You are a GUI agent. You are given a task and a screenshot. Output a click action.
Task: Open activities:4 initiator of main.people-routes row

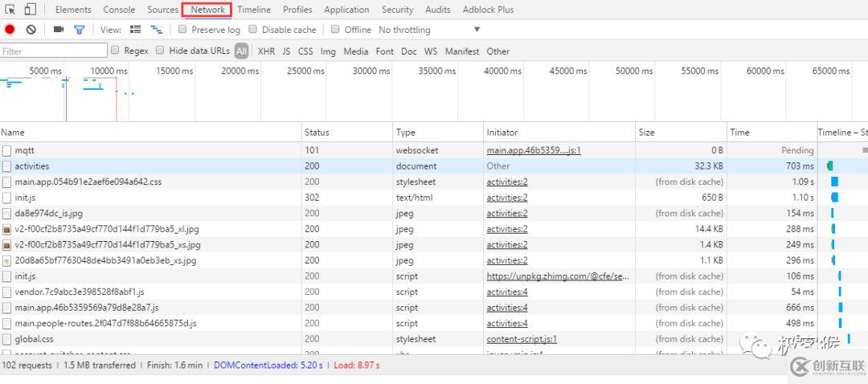(x=507, y=323)
